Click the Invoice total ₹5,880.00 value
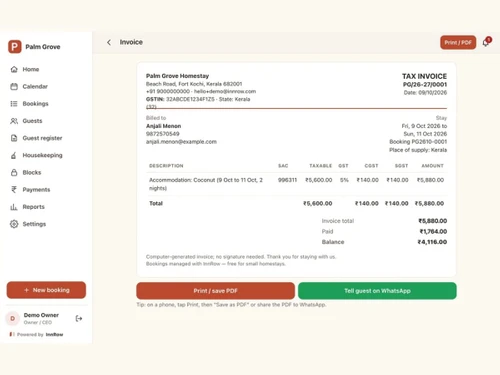This screenshot has height=375, width=500. pyautogui.click(x=433, y=221)
